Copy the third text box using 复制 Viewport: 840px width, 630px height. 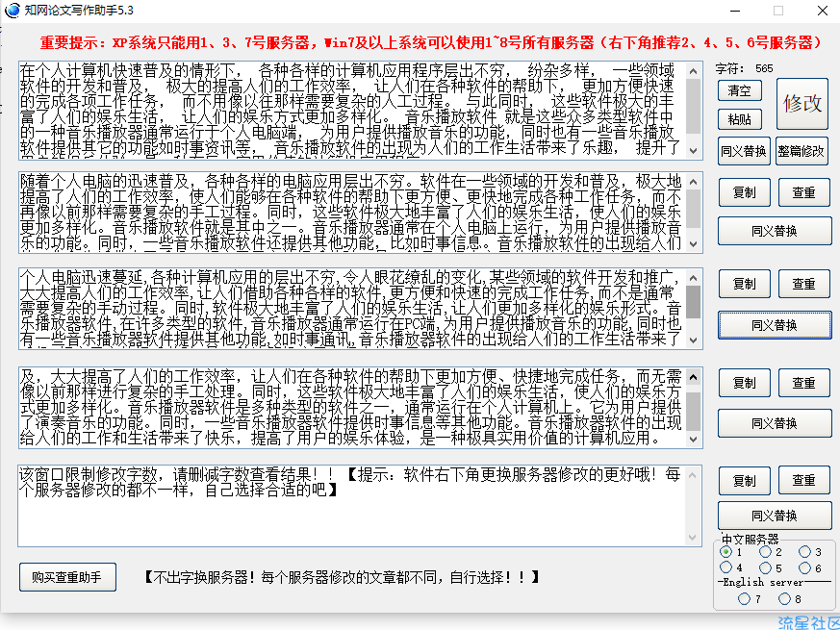pyautogui.click(x=744, y=284)
